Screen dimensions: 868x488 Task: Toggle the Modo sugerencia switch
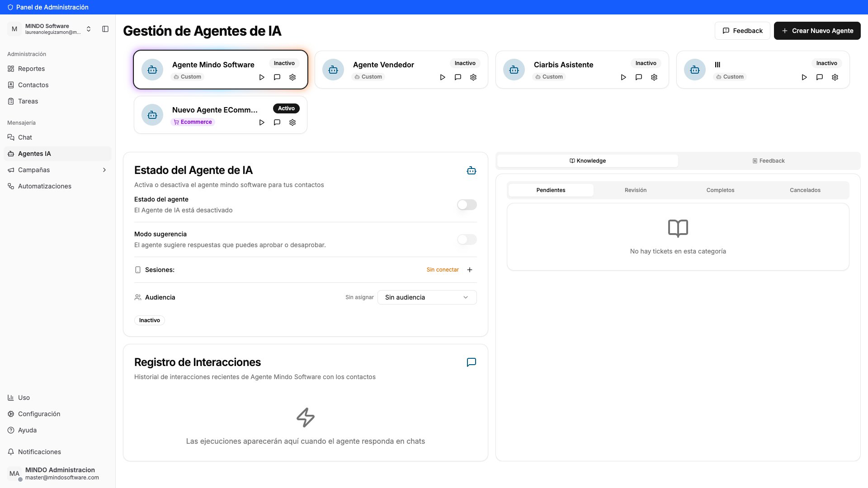click(x=467, y=239)
